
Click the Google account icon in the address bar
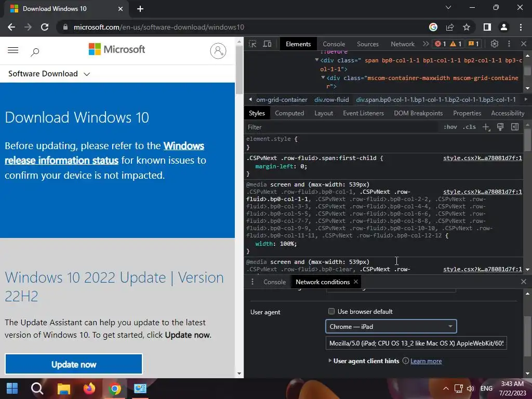pyautogui.click(x=433, y=27)
